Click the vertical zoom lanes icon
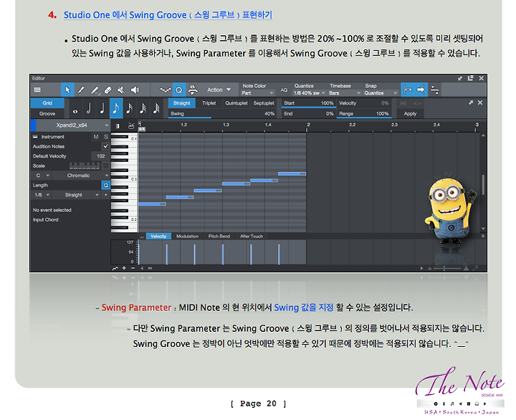Screen dimensions: 516x420 (435, 90)
